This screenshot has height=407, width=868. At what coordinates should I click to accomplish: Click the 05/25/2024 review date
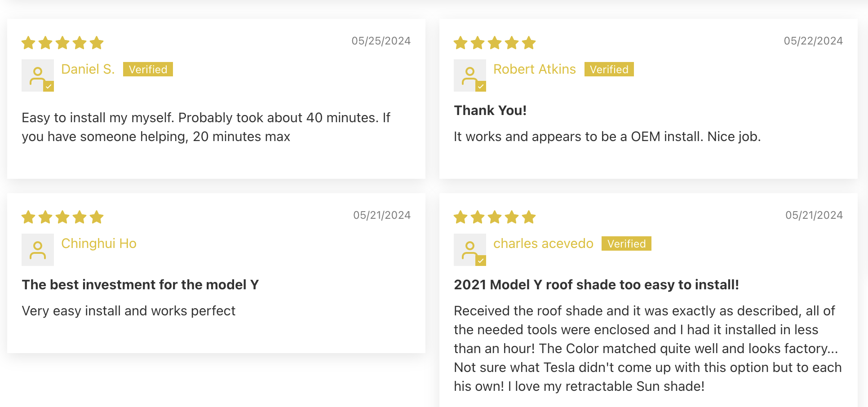pyautogui.click(x=381, y=41)
